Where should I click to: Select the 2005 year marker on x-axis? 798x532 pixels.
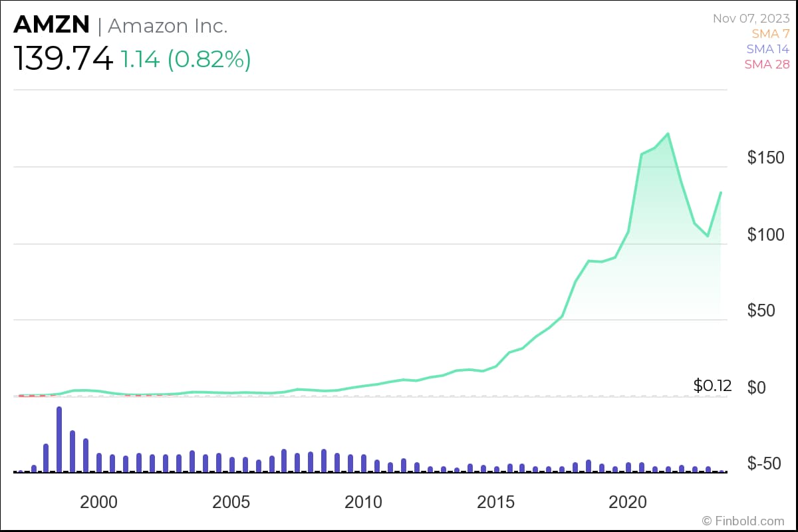[231, 502]
